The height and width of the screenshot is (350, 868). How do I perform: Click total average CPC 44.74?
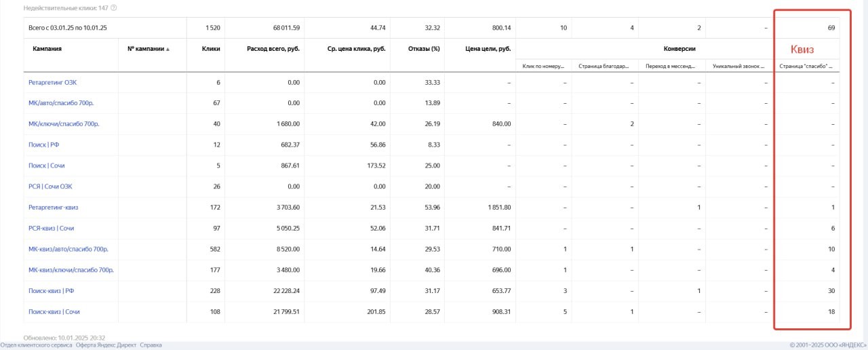point(378,28)
